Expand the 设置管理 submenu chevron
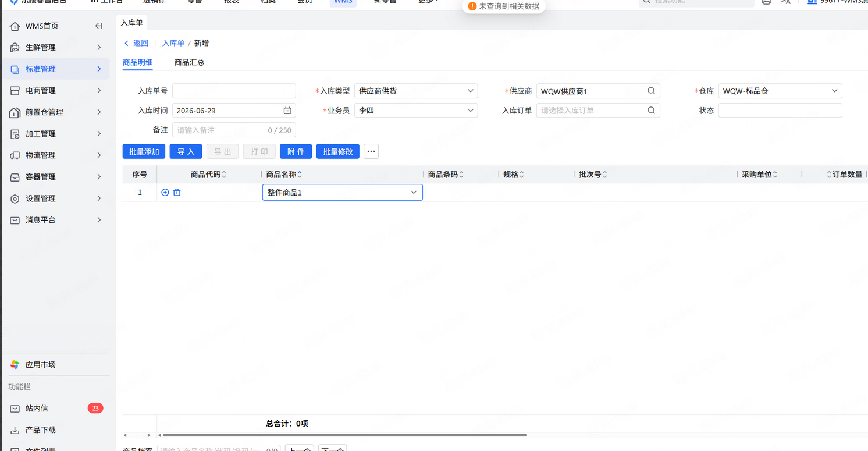Screen dimensions: 868x451 [x=99, y=198]
